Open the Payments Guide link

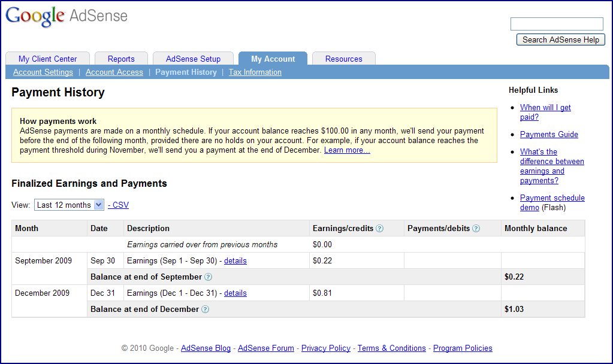pos(549,134)
